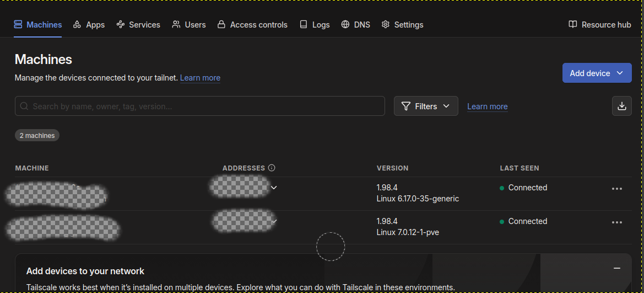Expand addresses for the 6.17.0-35-generic machine
The height and width of the screenshot is (293, 644).
pyautogui.click(x=274, y=188)
